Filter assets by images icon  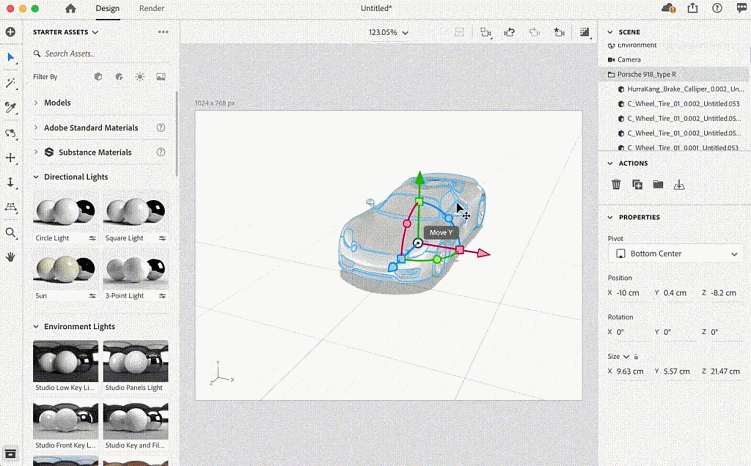[161, 77]
